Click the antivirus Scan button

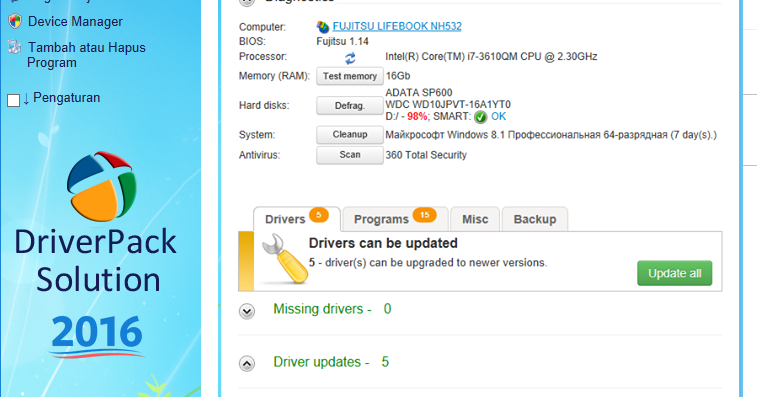click(x=350, y=155)
